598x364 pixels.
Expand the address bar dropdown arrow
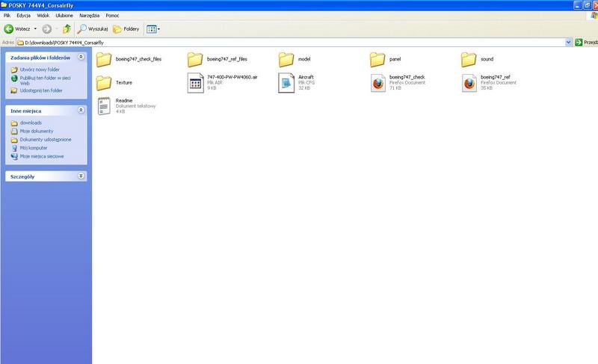(x=568, y=43)
